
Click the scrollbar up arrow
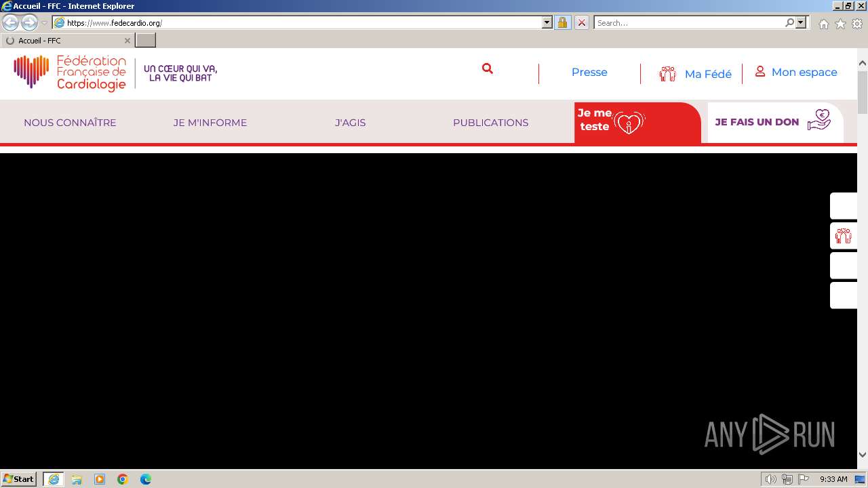pyautogui.click(x=863, y=63)
